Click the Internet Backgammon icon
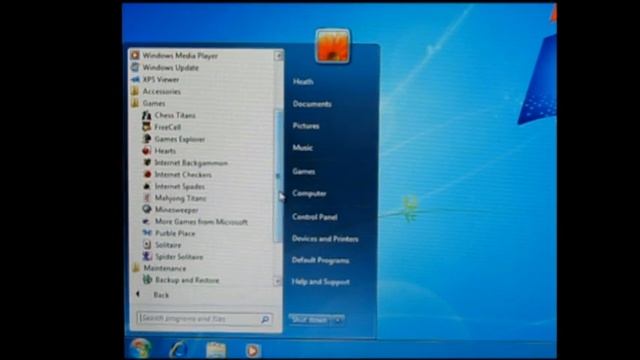This screenshot has height=360, width=640. [x=147, y=162]
